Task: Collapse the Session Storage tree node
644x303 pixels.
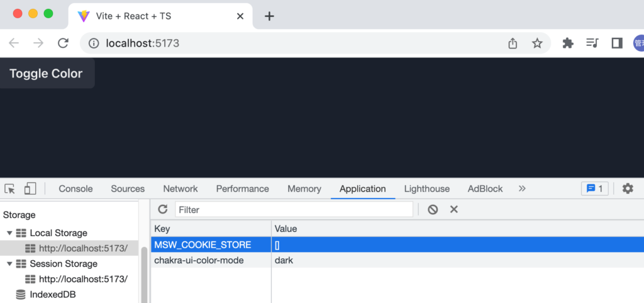Action: pos(9,264)
